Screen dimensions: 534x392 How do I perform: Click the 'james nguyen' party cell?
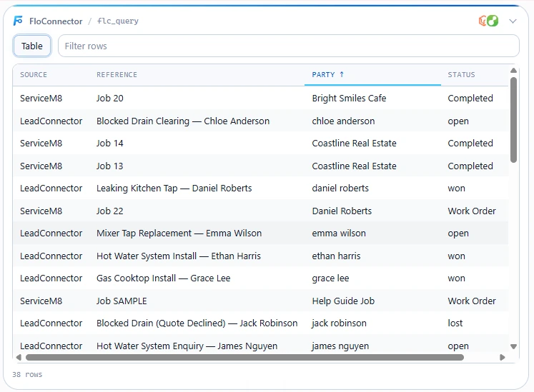click(x=340, y=346)
